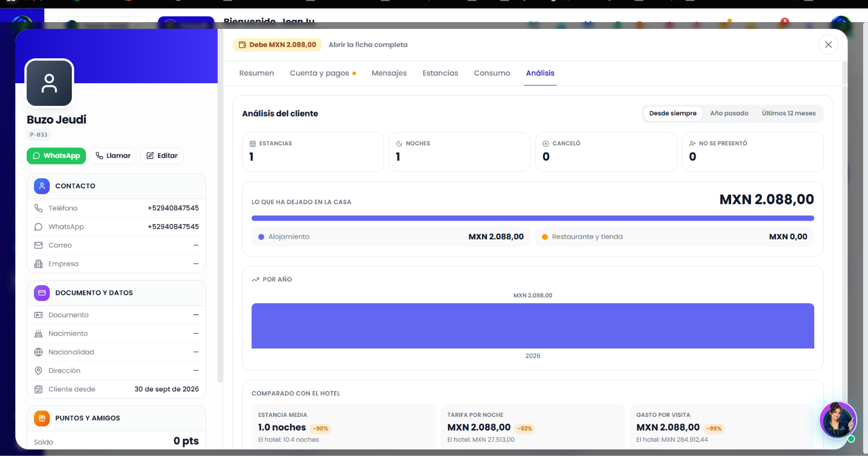Click the purple Alojamiento legend dot
This screenshot has width=868, height=456.
[261, 237]
